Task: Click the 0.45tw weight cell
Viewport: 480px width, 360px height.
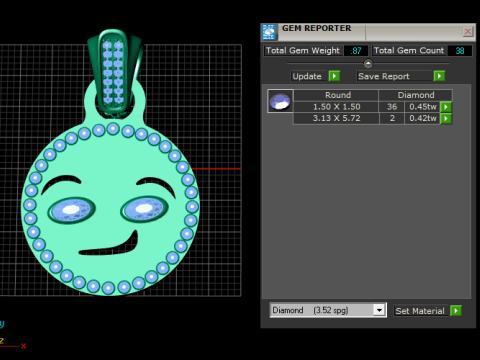Action: point(423,107)
